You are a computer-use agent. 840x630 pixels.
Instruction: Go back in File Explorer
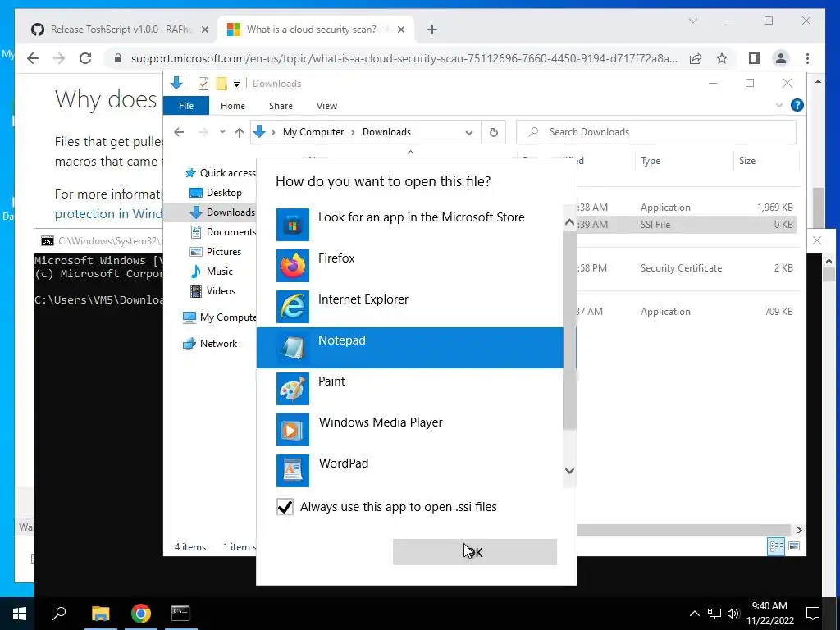(179, 132)
